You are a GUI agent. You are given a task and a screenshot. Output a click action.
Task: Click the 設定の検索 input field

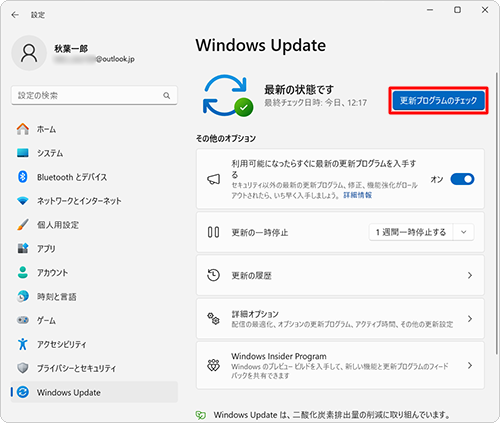(x=94, y=96)
